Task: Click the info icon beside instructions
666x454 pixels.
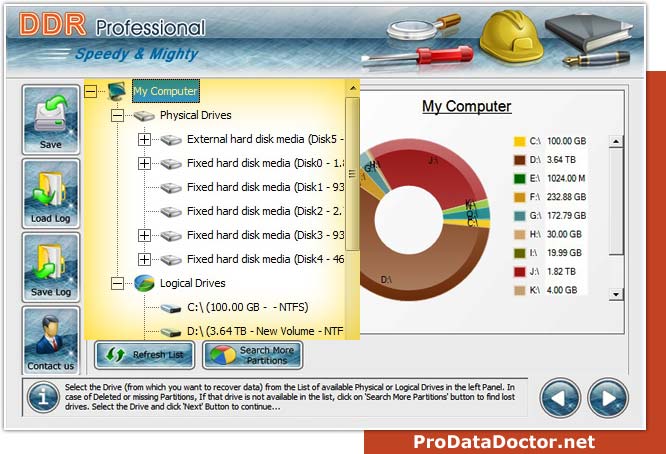Action: pos(43,398)
